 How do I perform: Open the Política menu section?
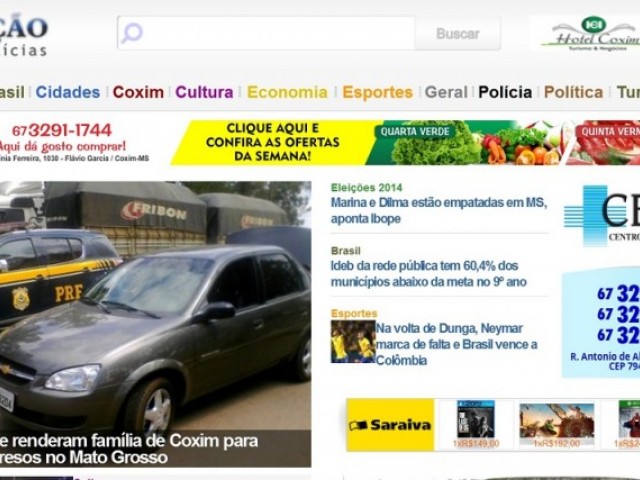(x=573, y=92)
